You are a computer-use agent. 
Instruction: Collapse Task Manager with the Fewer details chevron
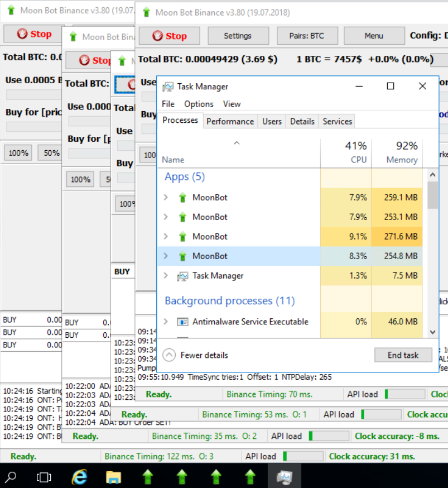[x=169, y=355]
